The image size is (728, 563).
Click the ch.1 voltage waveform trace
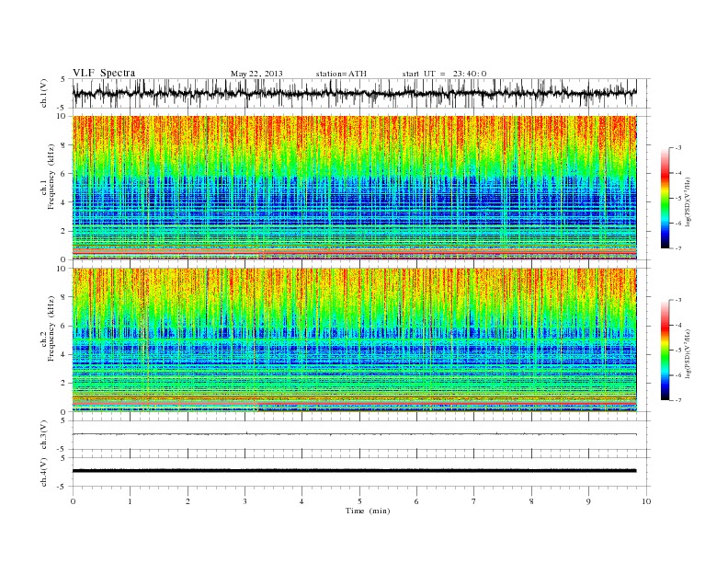point(355,93)
